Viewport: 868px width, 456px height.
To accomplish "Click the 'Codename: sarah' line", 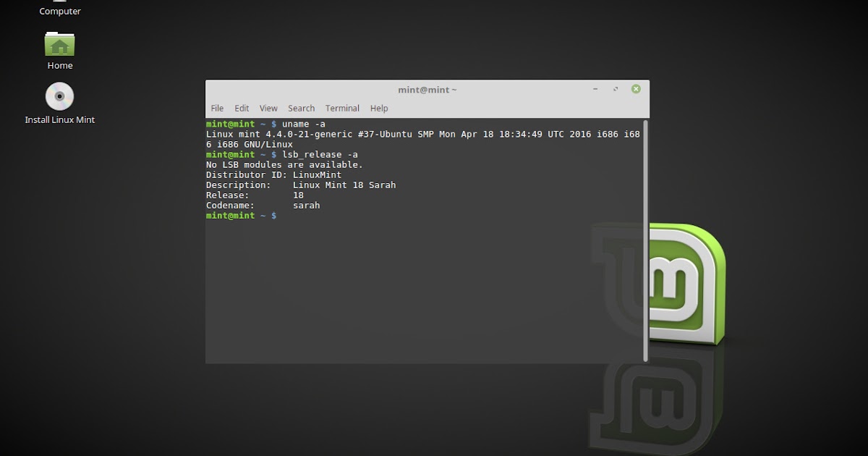I will (x=263, y=205).
